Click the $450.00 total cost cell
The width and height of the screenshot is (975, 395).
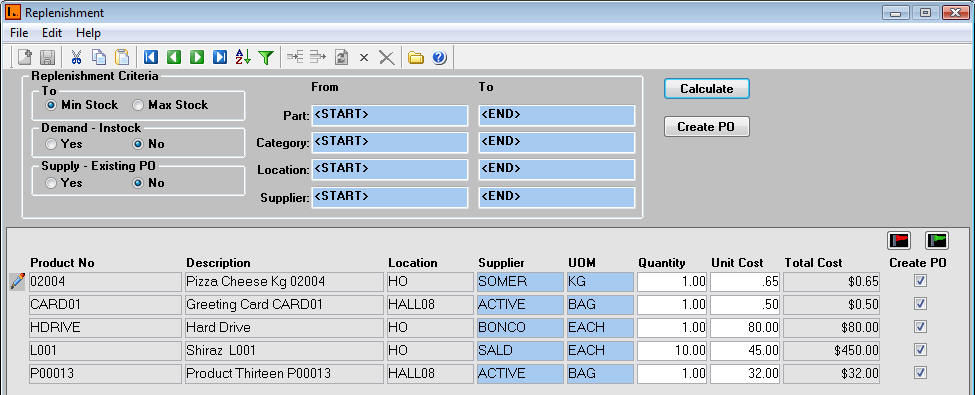pyautogui.click(x=831, y=350)
